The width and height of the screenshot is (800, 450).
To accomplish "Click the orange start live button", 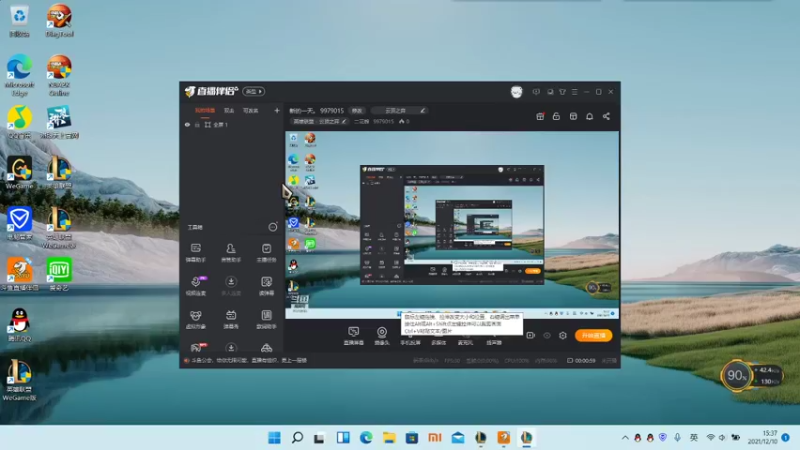I will tap(593, 335).
